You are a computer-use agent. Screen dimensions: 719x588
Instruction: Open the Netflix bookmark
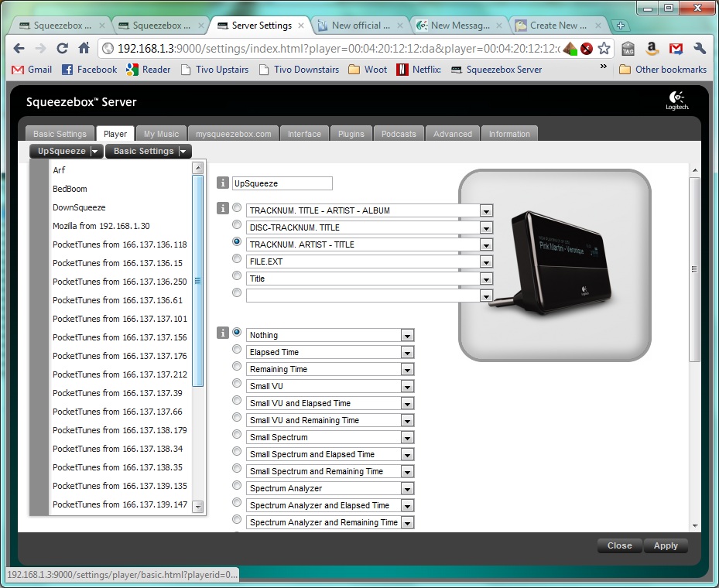click(419, 70)
